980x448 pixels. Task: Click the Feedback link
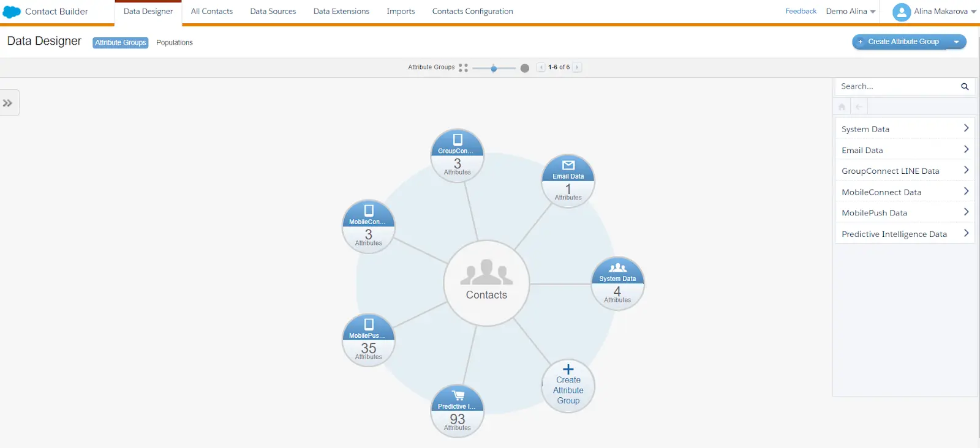801,12
